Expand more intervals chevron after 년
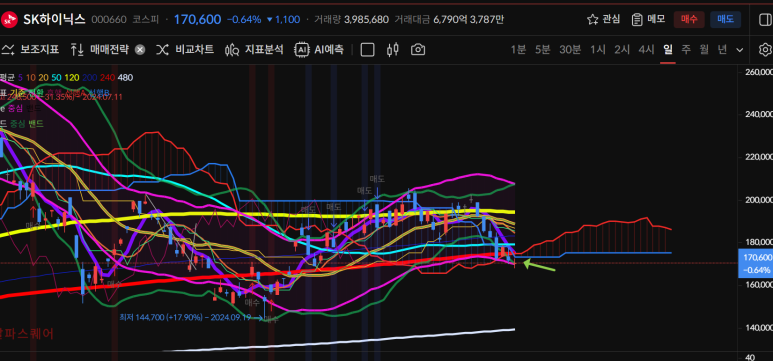Viewport: 773px width, 361px height. (x=739, y=50)
